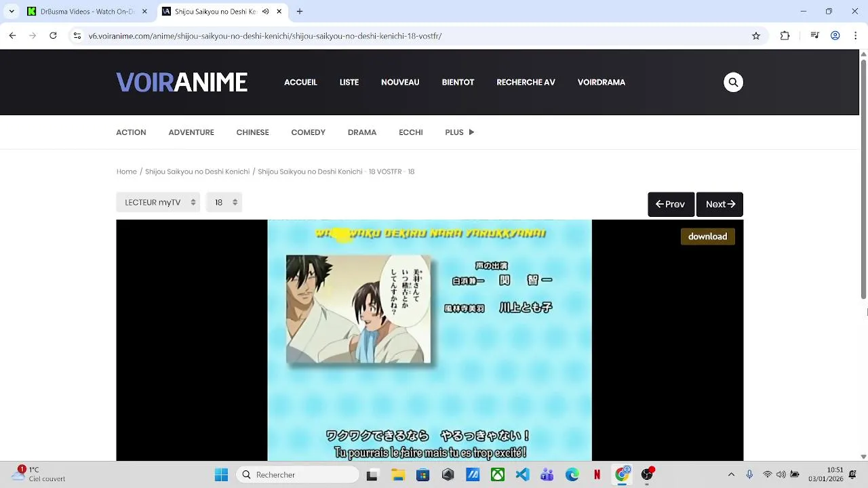Click the VOIRANIME site logo

pos(182,82)
